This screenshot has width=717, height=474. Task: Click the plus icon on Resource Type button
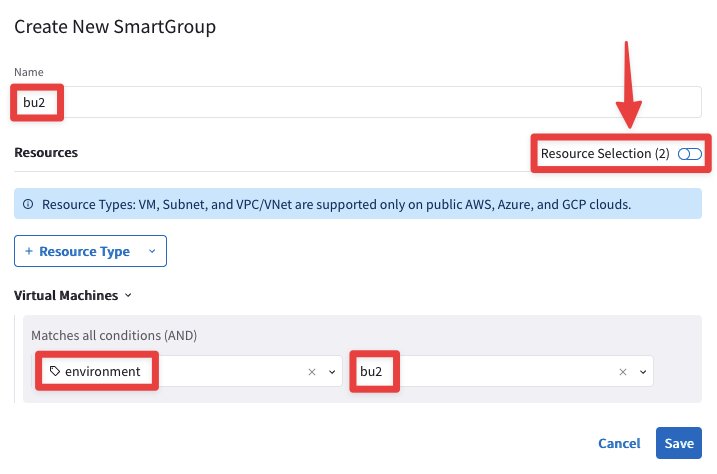pyautogui.click(x=28, y=251)
